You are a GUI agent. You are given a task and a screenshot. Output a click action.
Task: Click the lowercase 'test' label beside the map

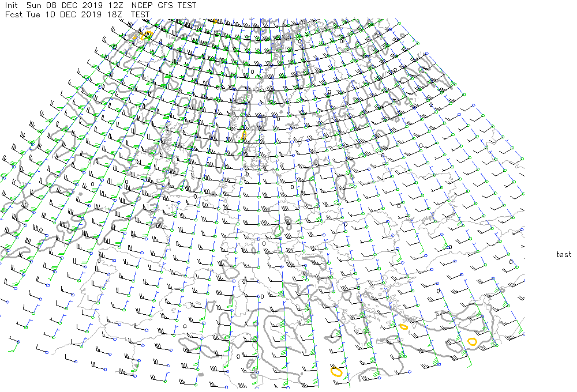564,254
